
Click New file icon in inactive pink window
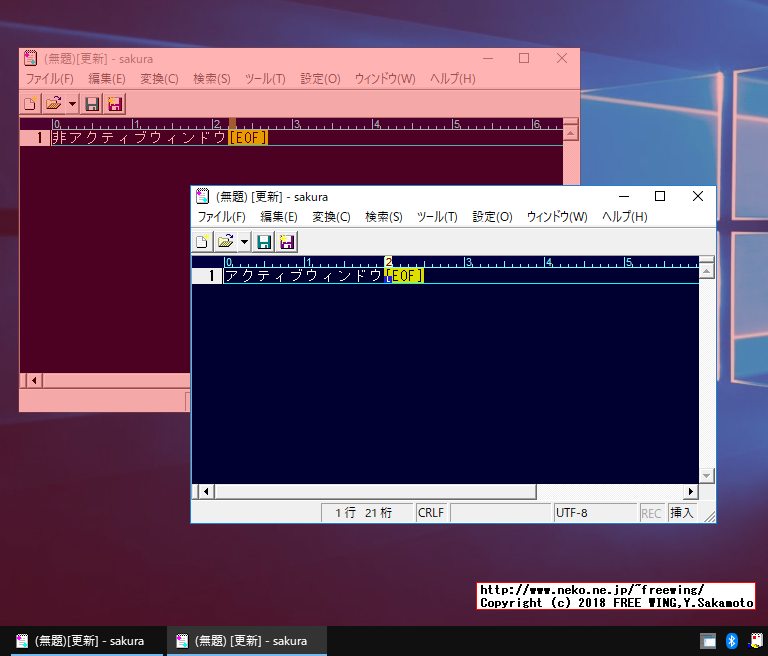tap(30, 103)
